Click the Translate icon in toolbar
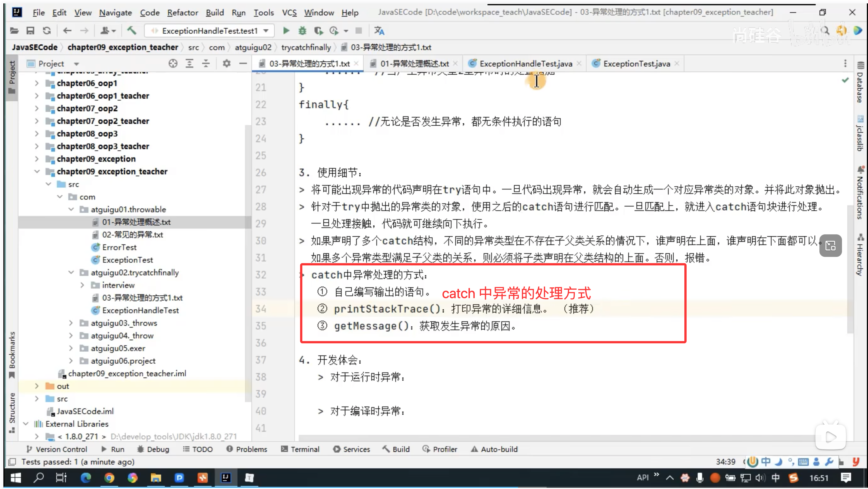 (379, 31)
